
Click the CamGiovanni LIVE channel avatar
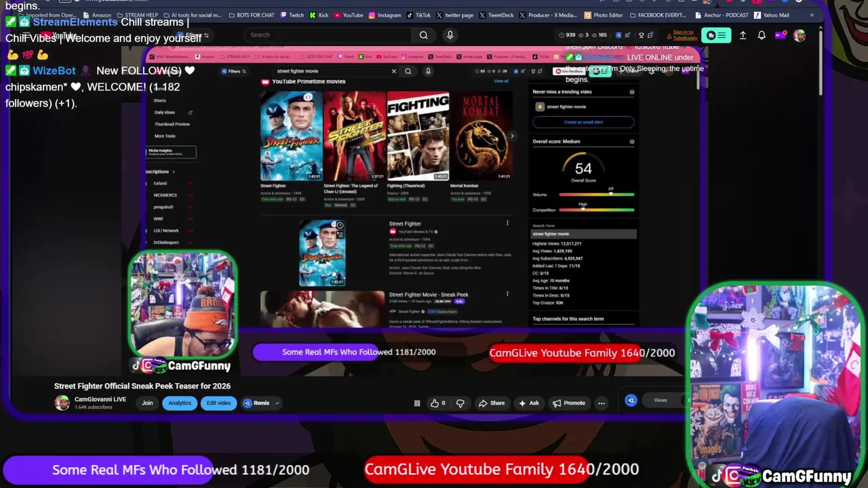[62, 403]
